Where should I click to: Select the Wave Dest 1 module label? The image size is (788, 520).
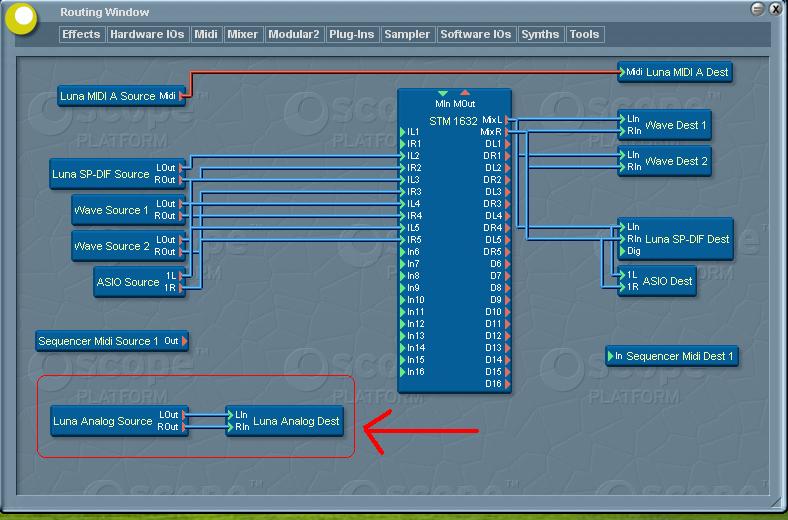tap(675, 125)
